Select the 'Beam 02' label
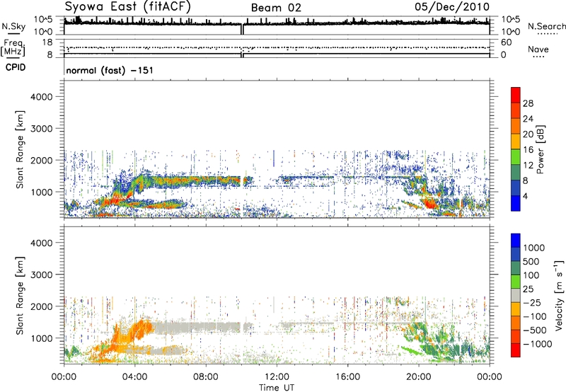566x392 pixels. pyautogui.click(x=276, y=8)
